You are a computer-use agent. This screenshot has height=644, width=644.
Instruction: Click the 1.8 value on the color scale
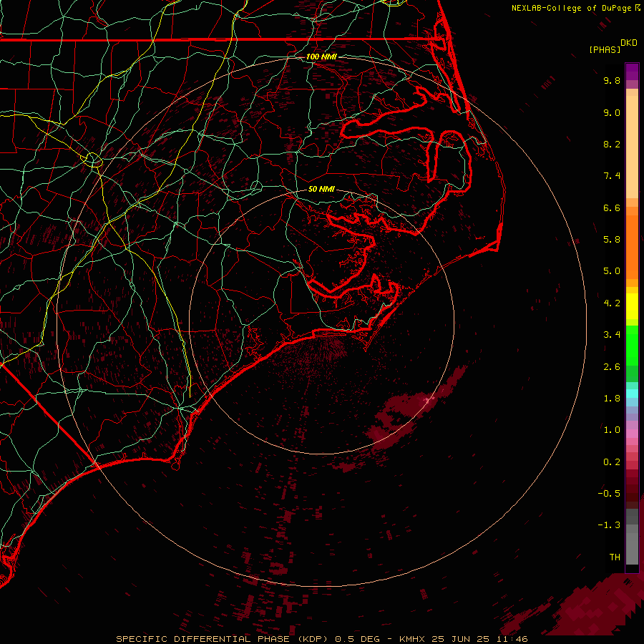click(x=612, y=399)
